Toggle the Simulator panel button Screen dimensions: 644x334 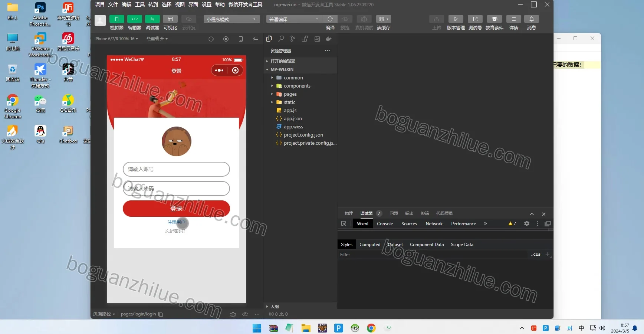116,19
